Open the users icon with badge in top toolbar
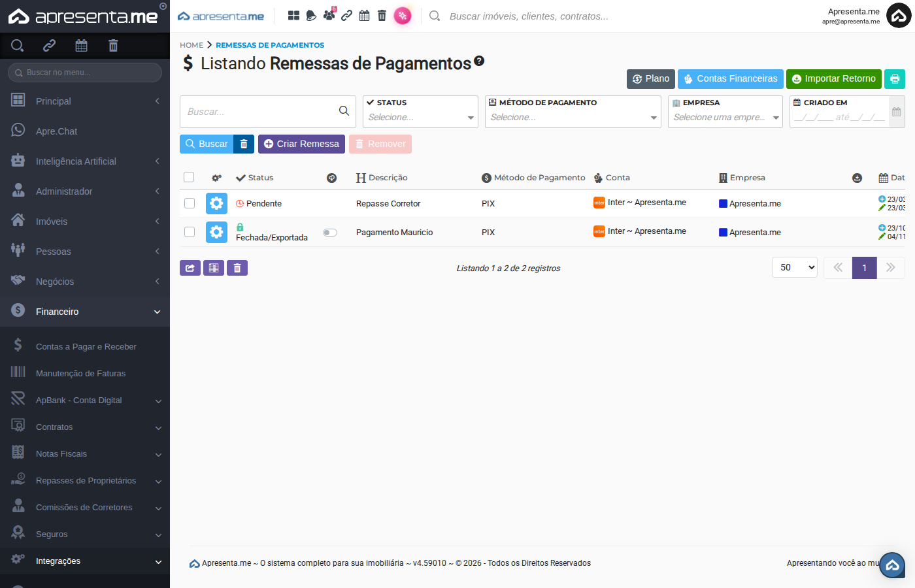Screen dimensions: 915x588 tap(329, 15)
